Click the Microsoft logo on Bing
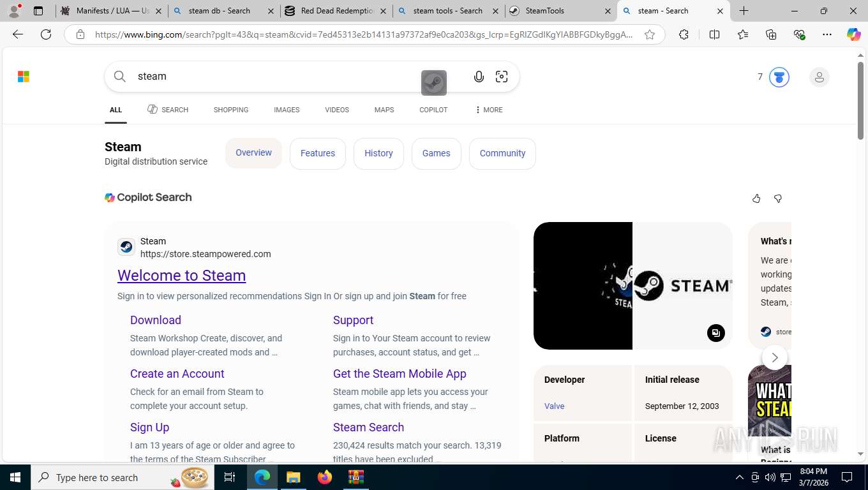The height and width of the screenshot is (490, 868). tap(24, 77)
